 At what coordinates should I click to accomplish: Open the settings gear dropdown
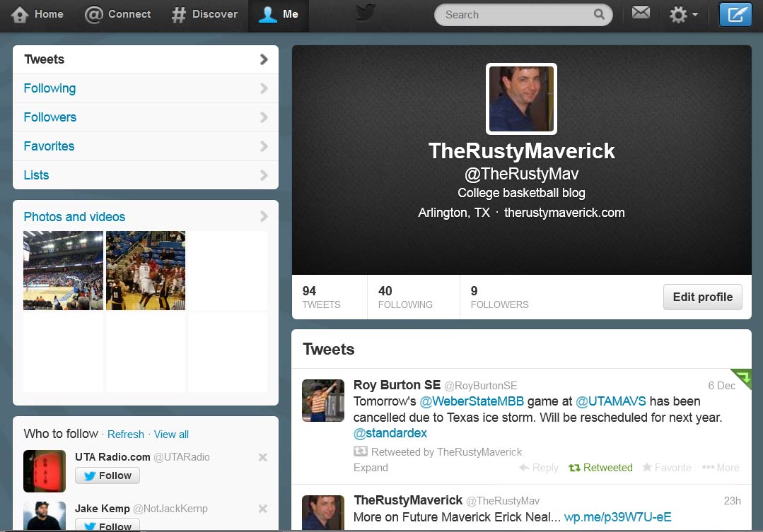[683, 15]
